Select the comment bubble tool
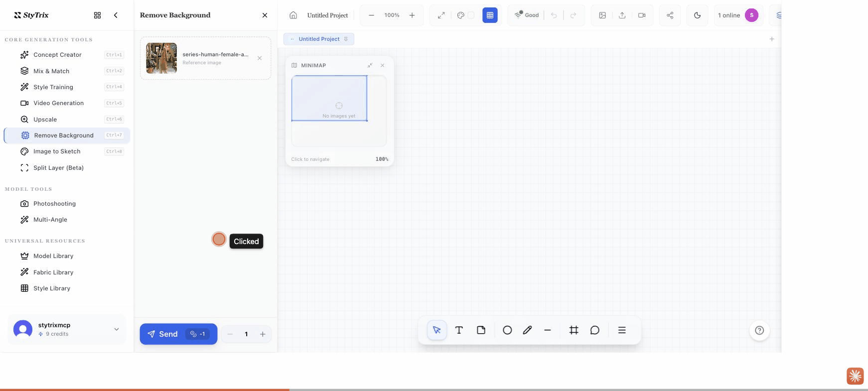Screen dimensions: 868x391 595,330
